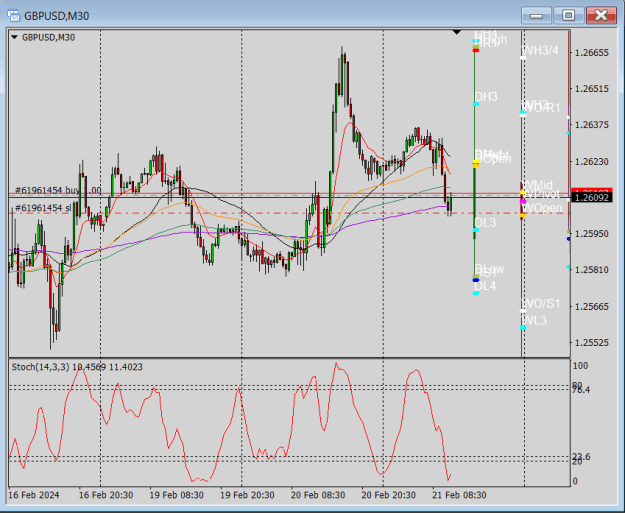Viewport: 625px width, 513px height.
Task: Click the chart shift marker triangle at the top
Action: coord(457,32)
